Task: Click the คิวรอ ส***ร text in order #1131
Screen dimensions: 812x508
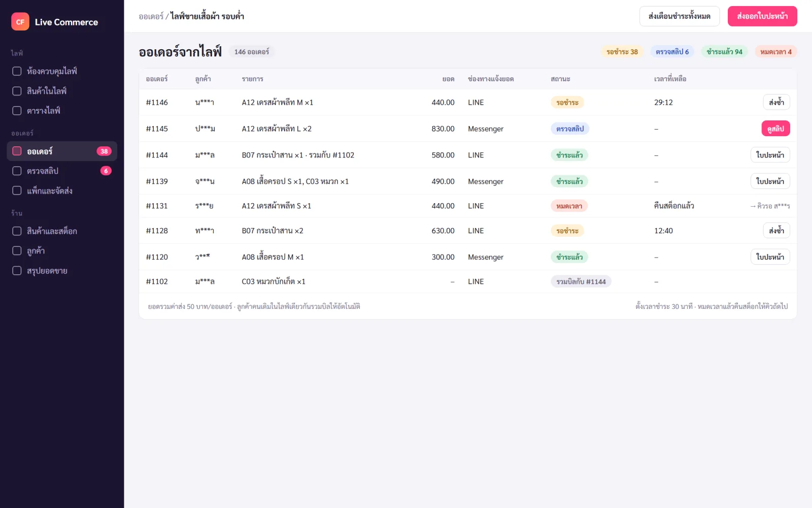Action: [x=770, y=206]
